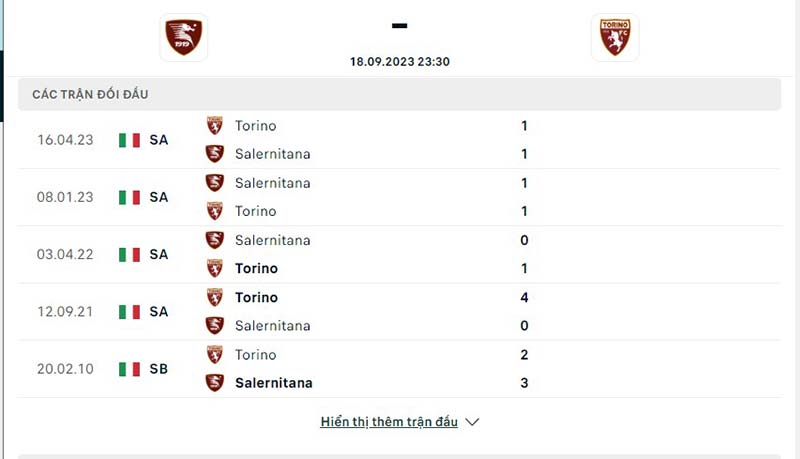Click Italy flag in 08.01.23 row

point(129,197)
